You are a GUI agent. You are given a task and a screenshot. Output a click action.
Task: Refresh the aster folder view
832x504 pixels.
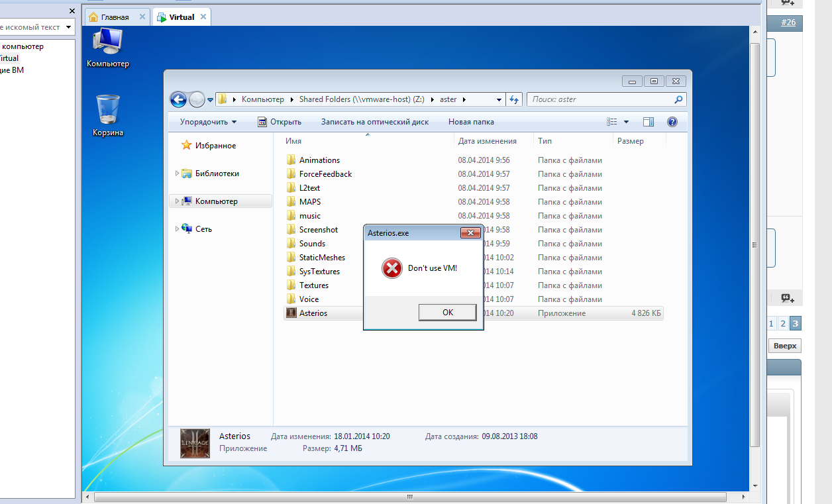coord(515,99)
